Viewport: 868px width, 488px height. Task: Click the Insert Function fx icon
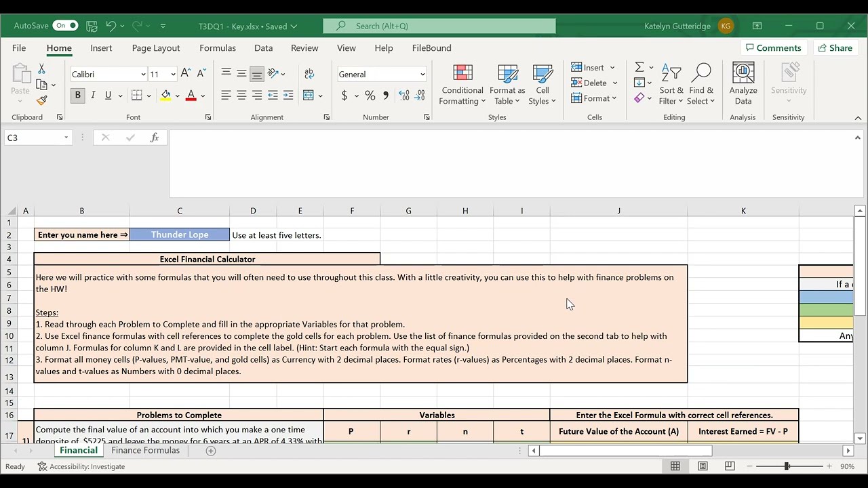point(155,138)
